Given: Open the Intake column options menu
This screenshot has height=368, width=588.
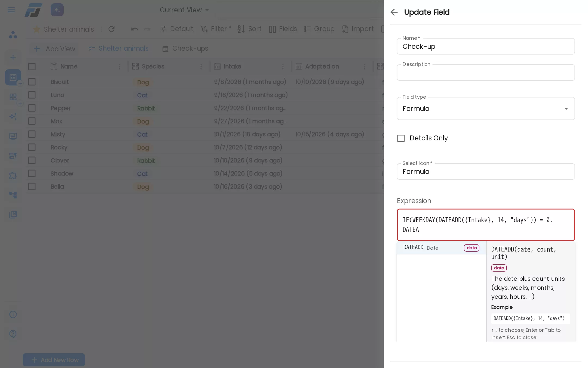Looking at the screenshot, I should pyautogui.click(x=283, y=67).
